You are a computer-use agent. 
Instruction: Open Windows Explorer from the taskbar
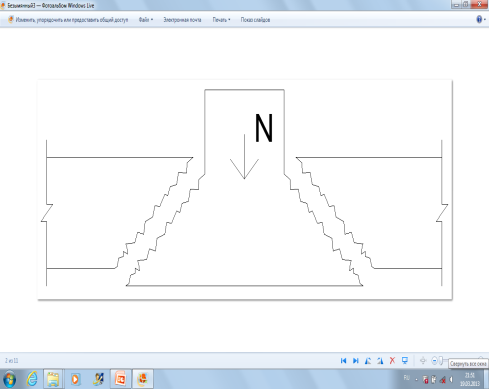point(53,379)
